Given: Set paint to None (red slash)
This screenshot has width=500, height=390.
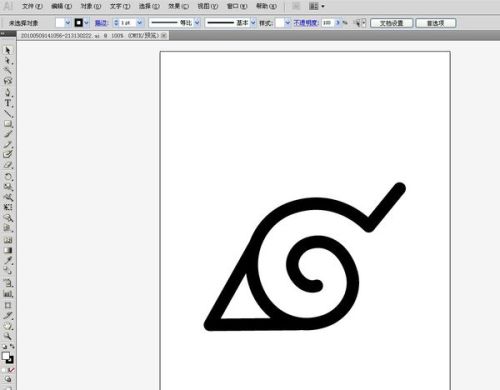Looking at the screenshot, I should 12,370.
